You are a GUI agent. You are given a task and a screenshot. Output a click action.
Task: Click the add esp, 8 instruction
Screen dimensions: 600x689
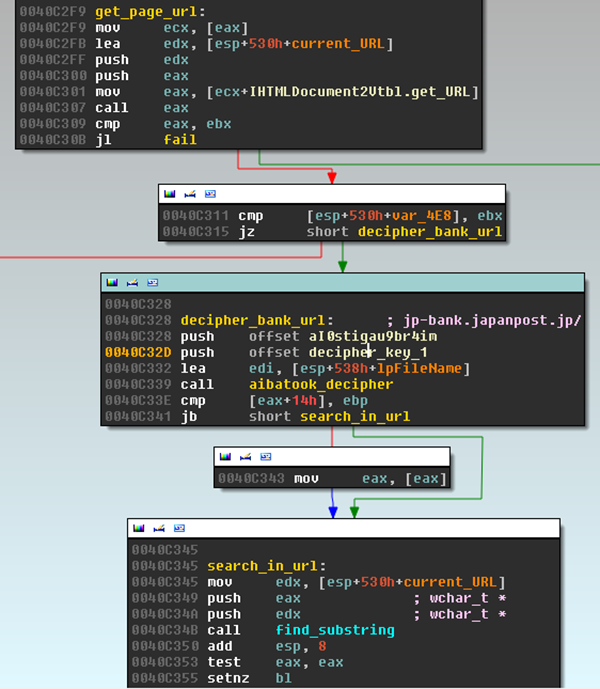266,646
